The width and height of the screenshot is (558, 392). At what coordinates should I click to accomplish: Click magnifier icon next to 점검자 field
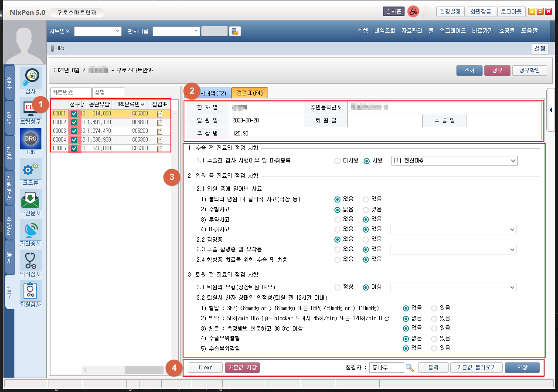click(x=409, y=368)
